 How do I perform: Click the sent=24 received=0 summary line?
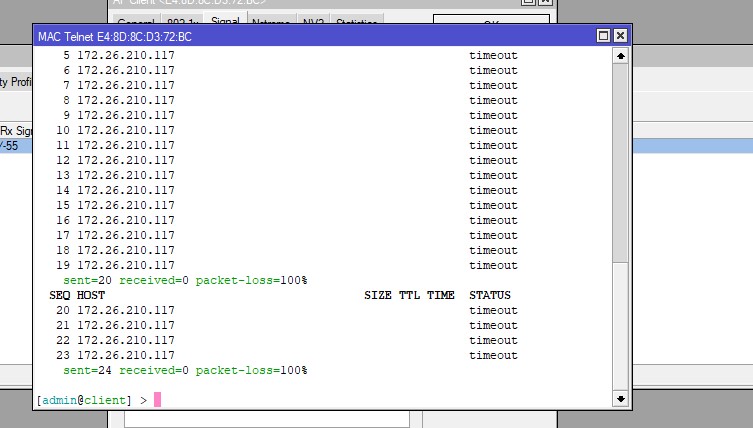(x=185, y=370)
